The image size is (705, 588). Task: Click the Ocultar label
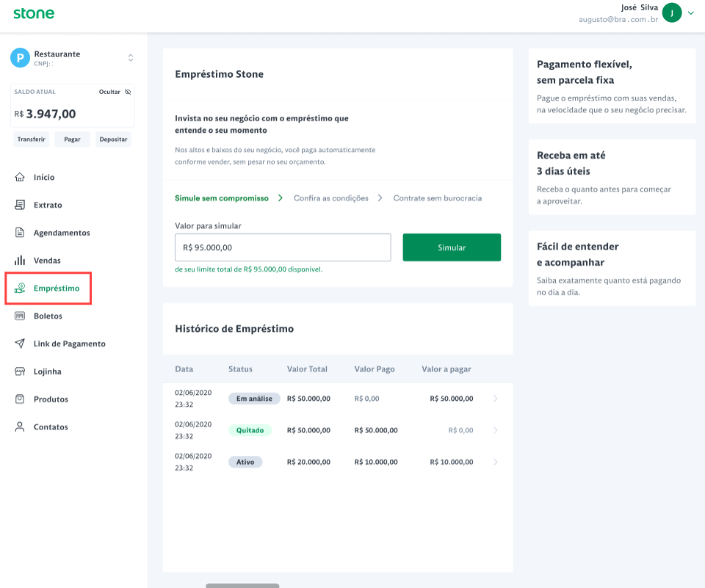pos(109,92)
